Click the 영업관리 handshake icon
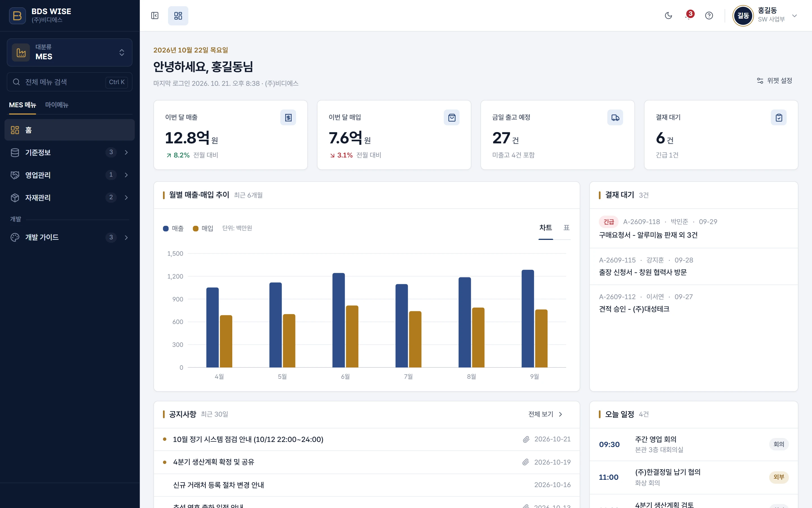This screenshot has width=812, height=508. [x=15, y=175]
